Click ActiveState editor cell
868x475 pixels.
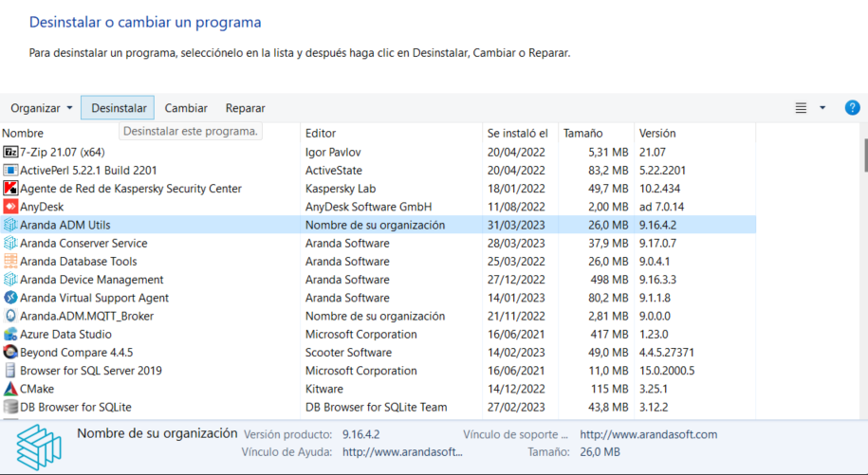click(333, 171)
